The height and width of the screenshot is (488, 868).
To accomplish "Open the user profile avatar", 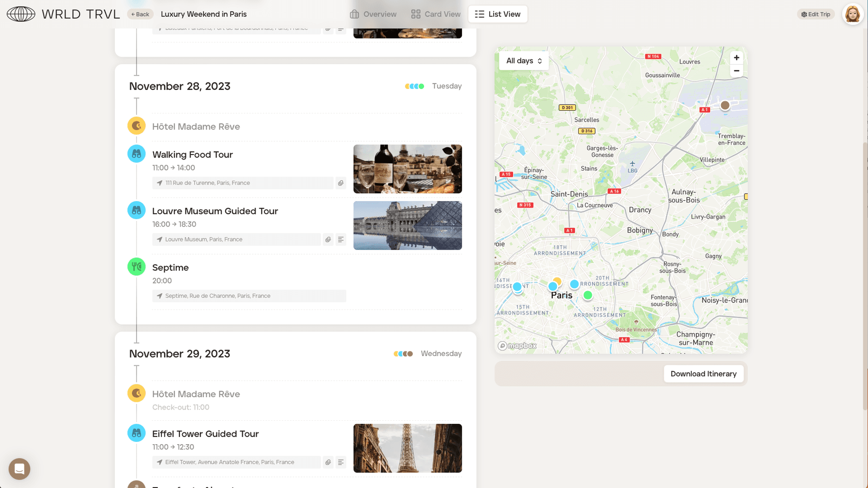I will (852, 14).
